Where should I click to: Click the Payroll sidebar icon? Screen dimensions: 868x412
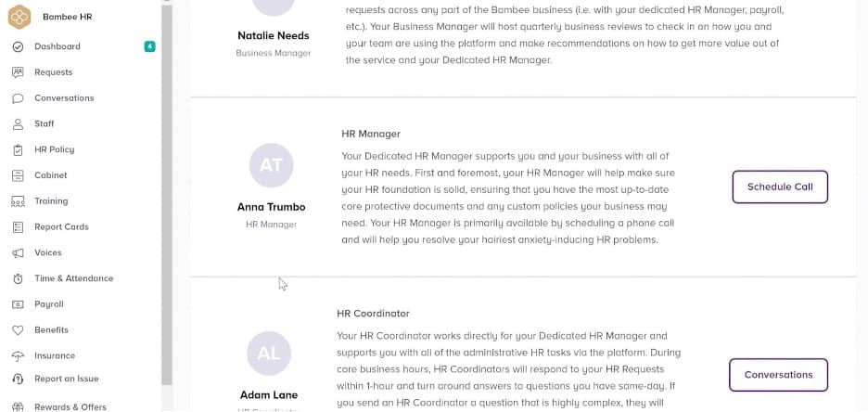tap(18, 304)
